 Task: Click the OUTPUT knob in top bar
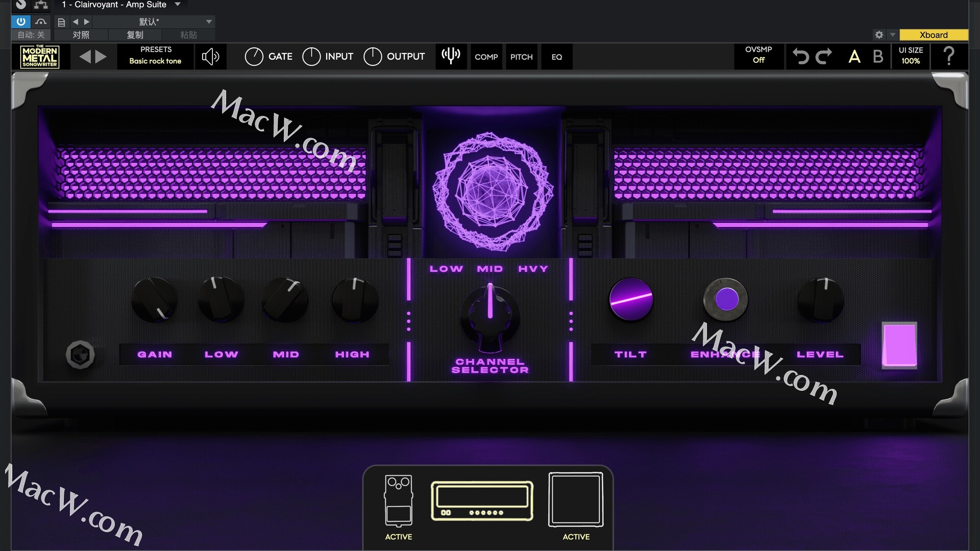pos(373,57)
